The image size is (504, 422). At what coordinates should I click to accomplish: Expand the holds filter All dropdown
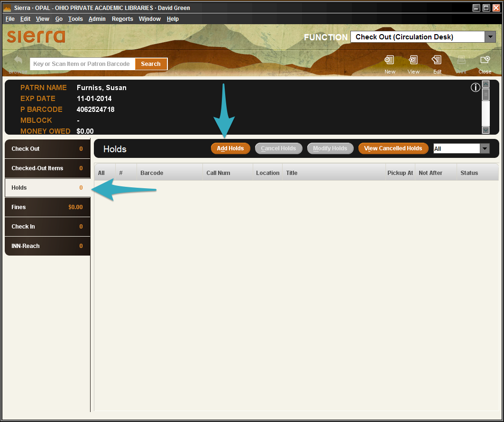(x=485, y=148)
